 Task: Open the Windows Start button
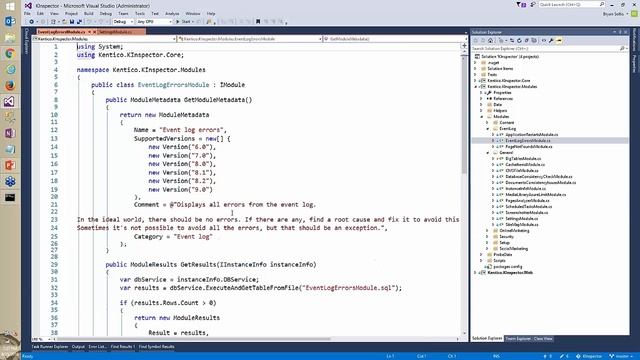(10, 7)
